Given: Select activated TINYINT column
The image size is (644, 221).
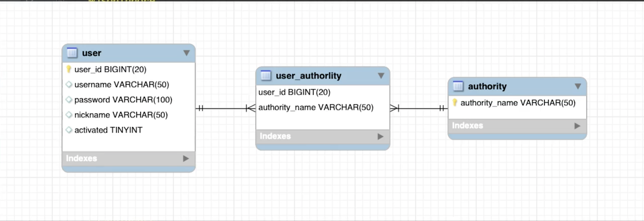Looking at the screenshot, I should tap(108, 130).
